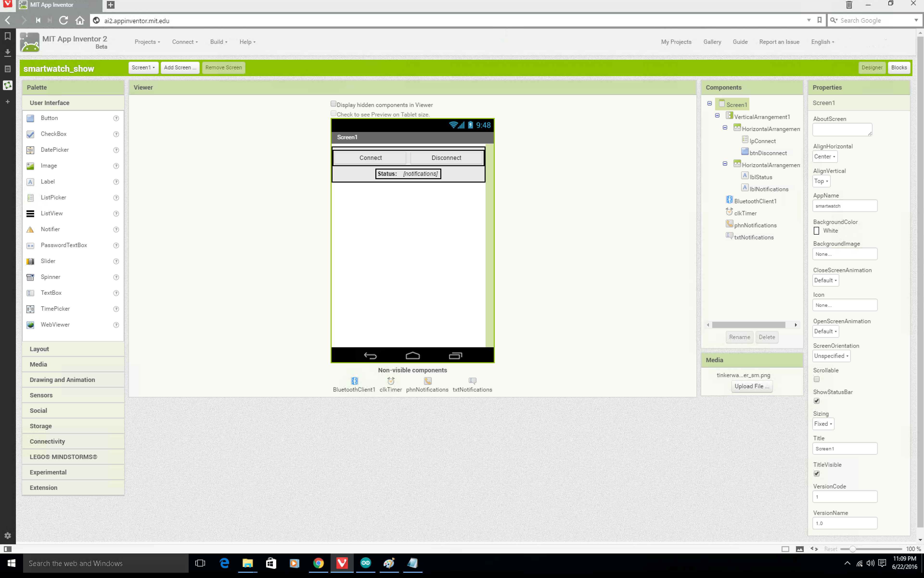
Task: Uncheck the TitleVisible checkbox
Action: (816, 474)
